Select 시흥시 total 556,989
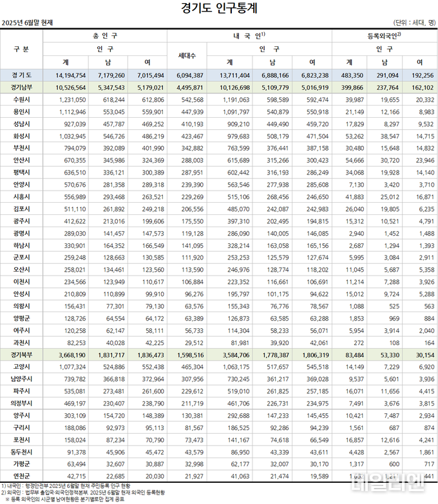 [75, 197]
